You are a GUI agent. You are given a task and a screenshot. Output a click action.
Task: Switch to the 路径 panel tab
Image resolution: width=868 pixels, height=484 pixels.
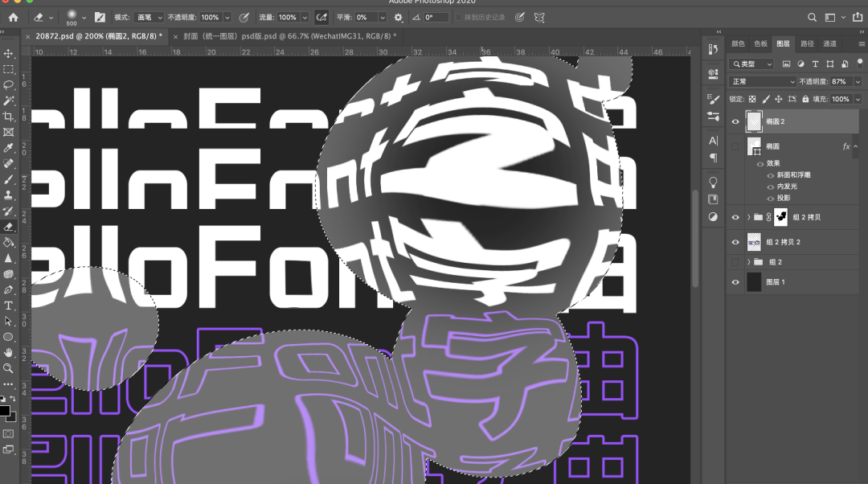pyautogui.click(x=807, y=43)
